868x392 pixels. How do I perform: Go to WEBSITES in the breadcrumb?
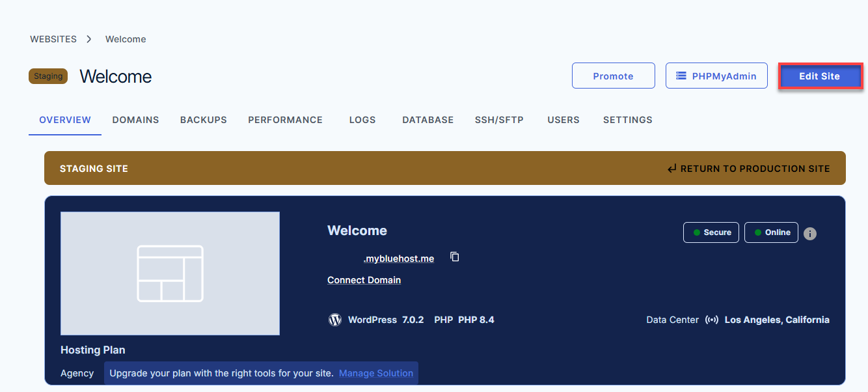[53, 39]
